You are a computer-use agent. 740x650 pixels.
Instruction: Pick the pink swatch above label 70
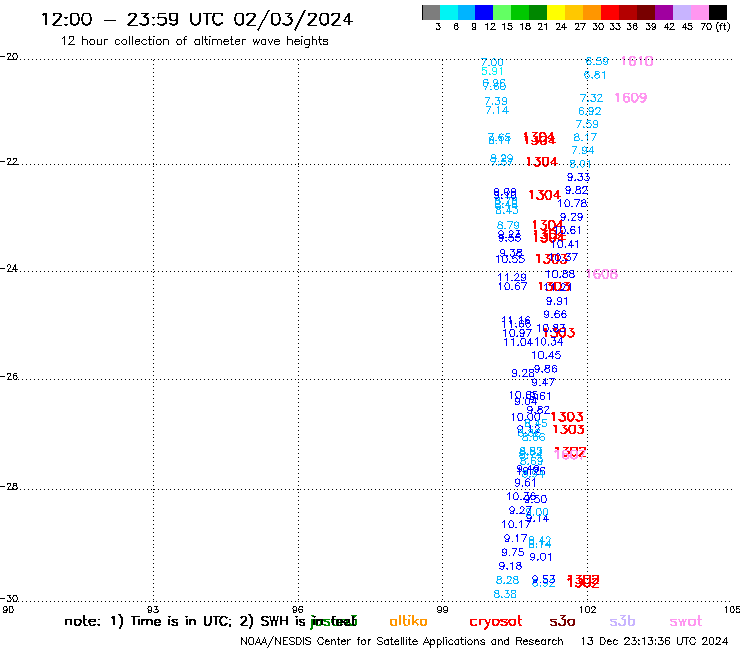[x=699, y=12]
